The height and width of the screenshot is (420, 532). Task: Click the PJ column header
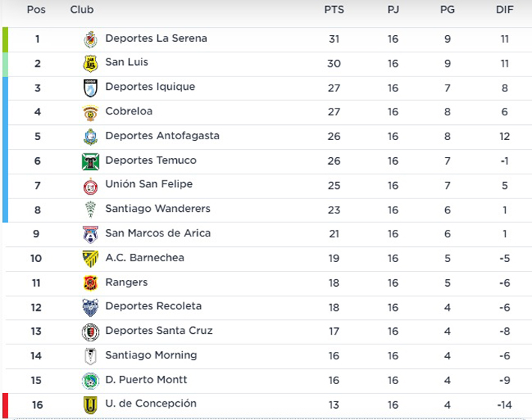click(393, 10)
